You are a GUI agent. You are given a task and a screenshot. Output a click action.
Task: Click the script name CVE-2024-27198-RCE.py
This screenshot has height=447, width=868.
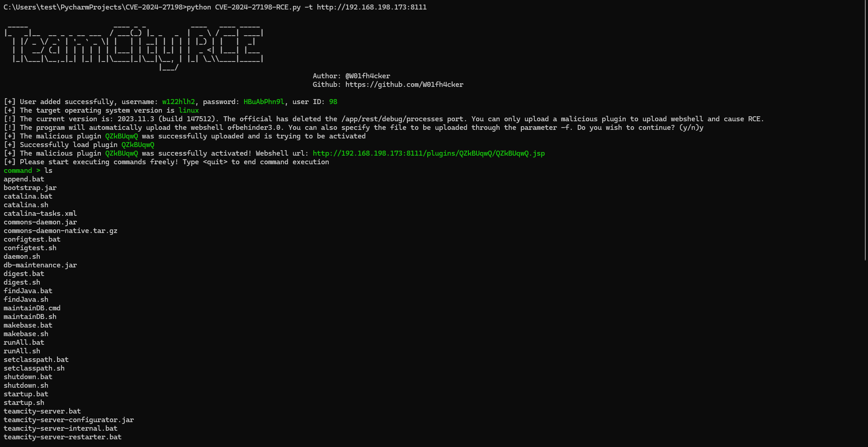pyautogui.click(x=258, y=7)
